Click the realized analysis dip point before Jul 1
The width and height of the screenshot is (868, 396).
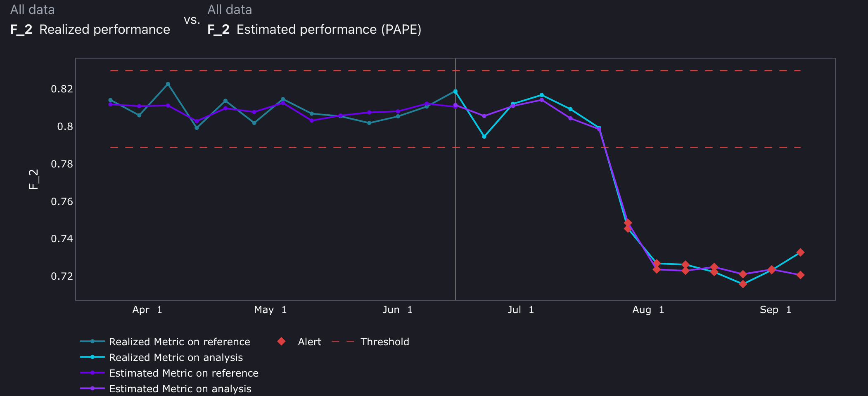[484, 137]
